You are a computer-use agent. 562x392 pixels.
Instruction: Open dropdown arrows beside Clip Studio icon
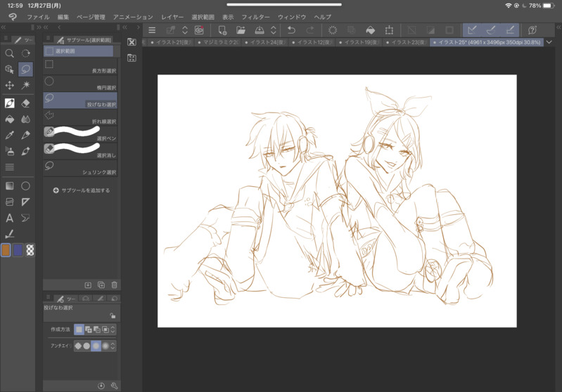click(x=185, y=30)
